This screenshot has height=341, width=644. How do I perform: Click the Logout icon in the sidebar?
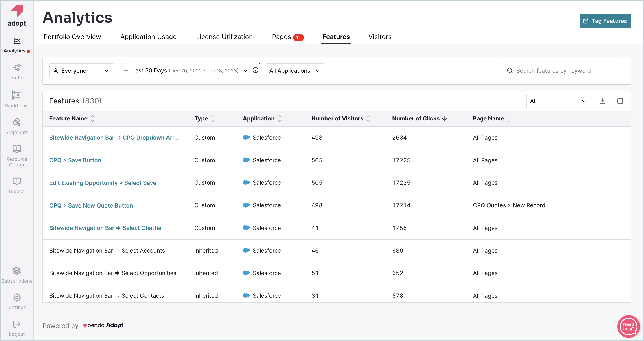pos(17,324)
